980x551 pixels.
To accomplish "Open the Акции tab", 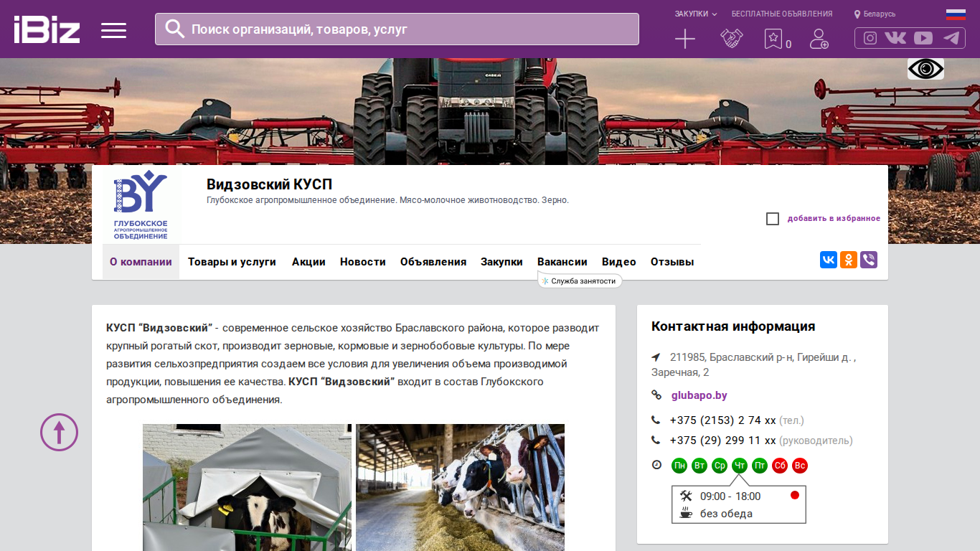I will pyautogui.click(x=308, y=262).
